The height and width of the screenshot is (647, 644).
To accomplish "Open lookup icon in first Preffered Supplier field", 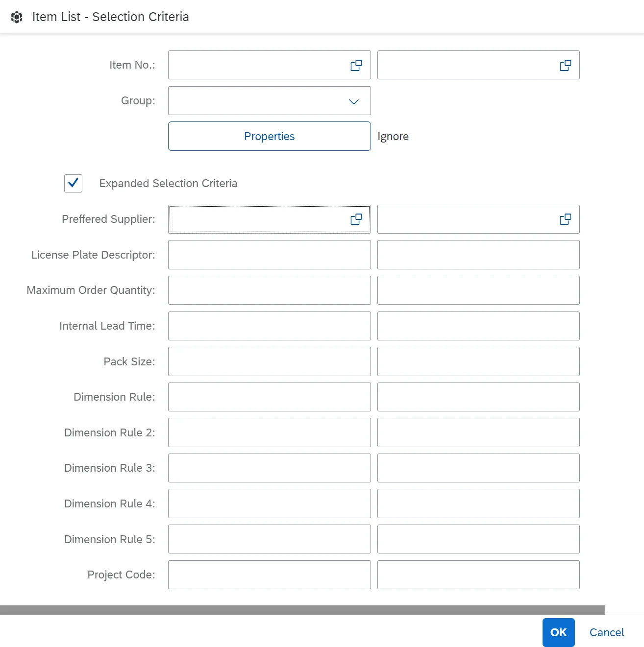I will point(356,219).
